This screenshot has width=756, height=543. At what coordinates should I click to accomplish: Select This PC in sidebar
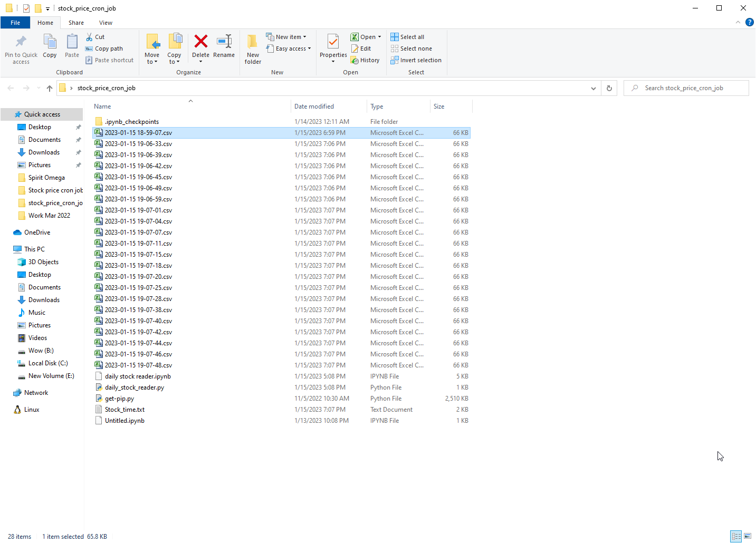coord(34,249)
